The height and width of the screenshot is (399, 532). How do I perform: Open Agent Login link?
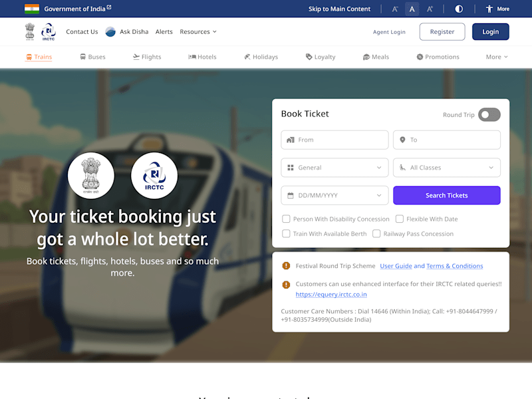(x=389, y=32)
